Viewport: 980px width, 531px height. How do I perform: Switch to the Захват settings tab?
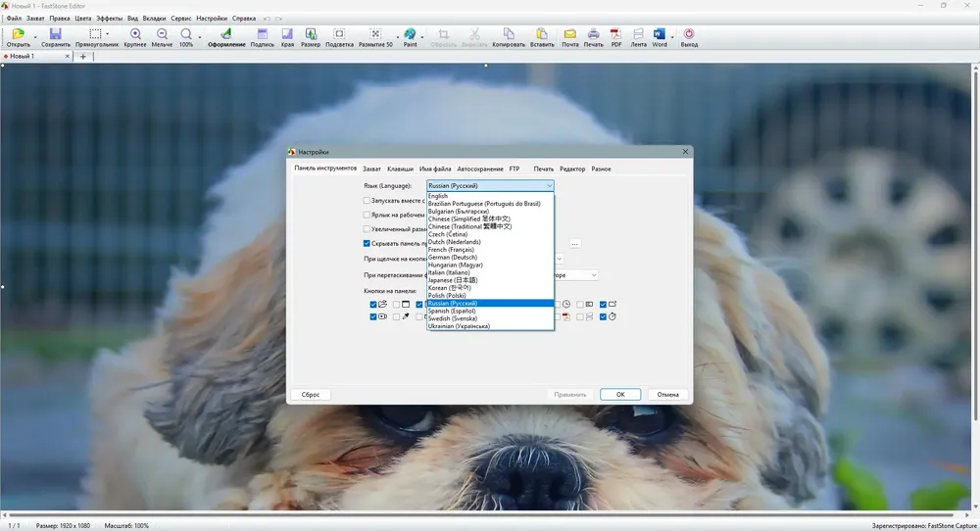point(371,169)
